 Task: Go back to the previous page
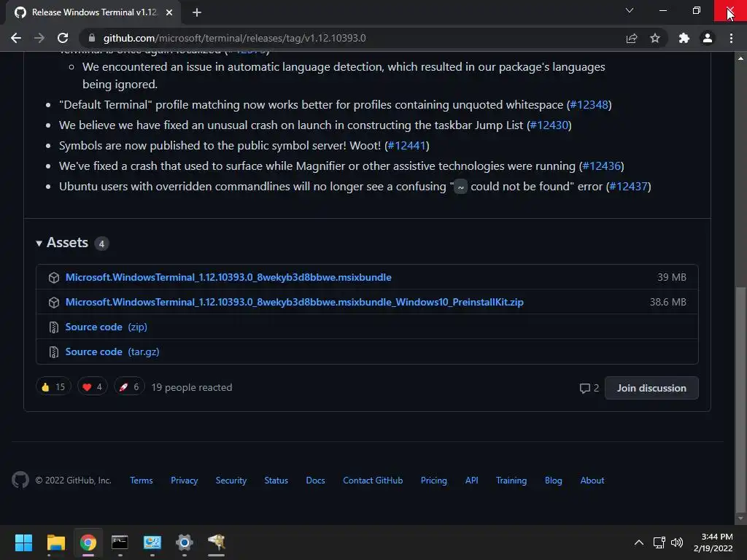(x=16, y=38)
